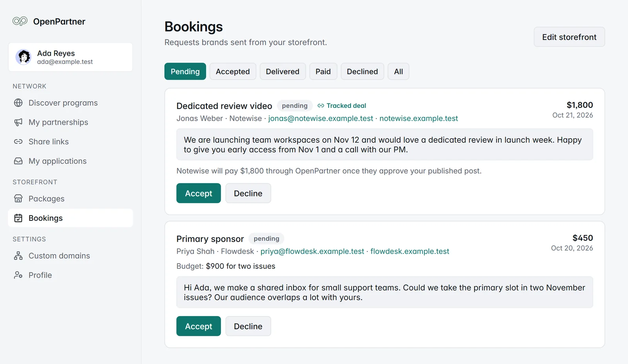628x364 pixels.
Task: Click the pending badge on Primary sponsor
Action: pyautogui.click(x=267, y=238)
